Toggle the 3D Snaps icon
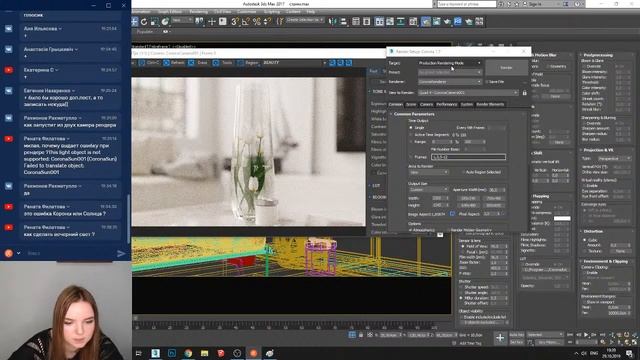Screen dimensions: 640x360 point(235,21)
